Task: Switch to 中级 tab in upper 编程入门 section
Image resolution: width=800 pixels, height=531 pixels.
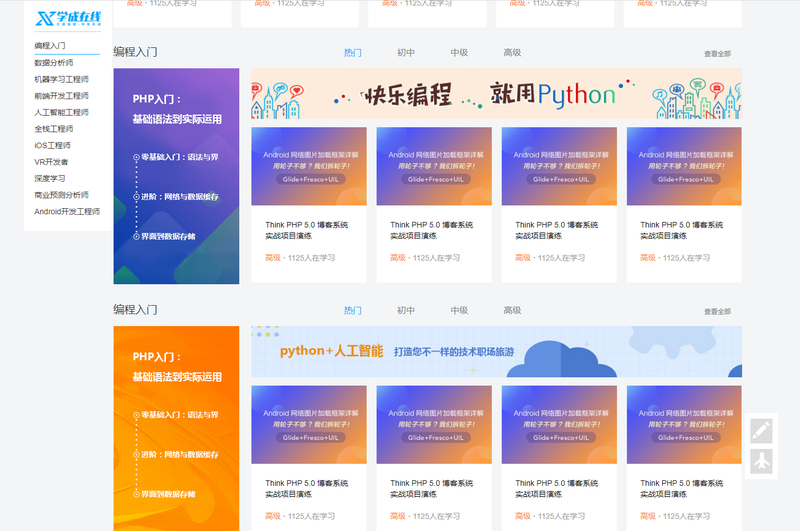Action: 459,53
